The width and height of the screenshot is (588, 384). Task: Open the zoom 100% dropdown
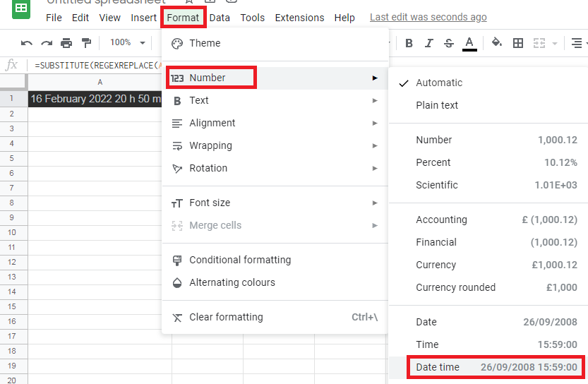(x=128, y=42)
